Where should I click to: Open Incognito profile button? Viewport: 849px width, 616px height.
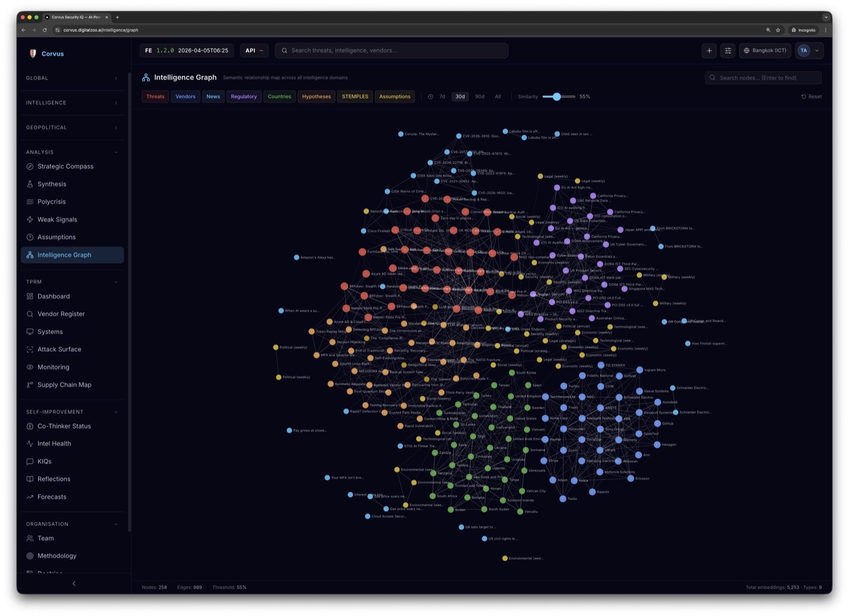tap(803, 30)
